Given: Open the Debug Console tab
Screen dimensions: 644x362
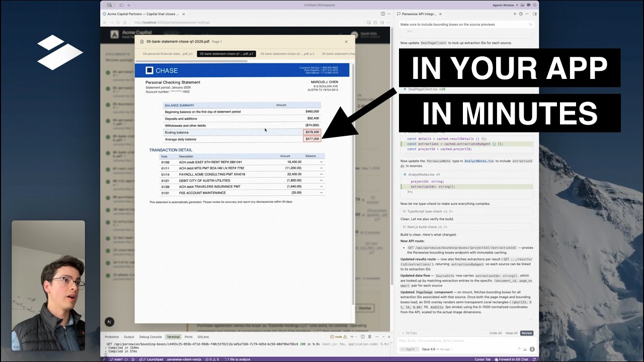Looking at the screenshot, I should tap(150, 337).
